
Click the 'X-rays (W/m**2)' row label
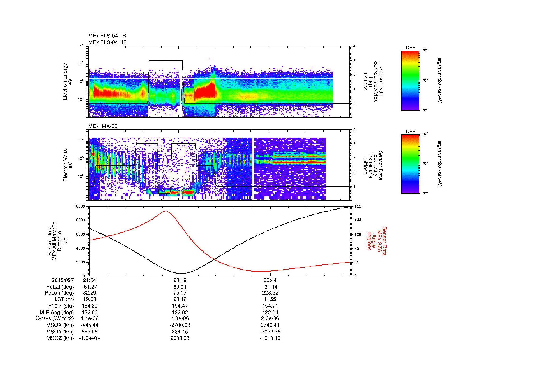55,318
